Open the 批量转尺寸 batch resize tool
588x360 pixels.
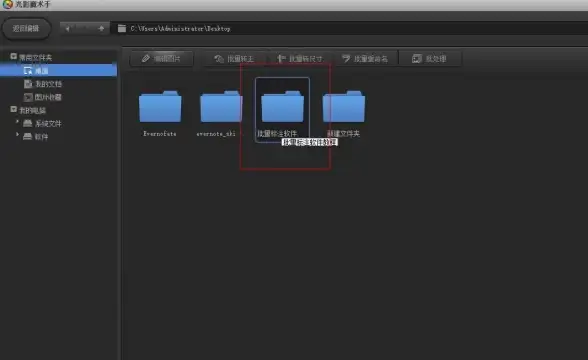[x=300, y=59]
